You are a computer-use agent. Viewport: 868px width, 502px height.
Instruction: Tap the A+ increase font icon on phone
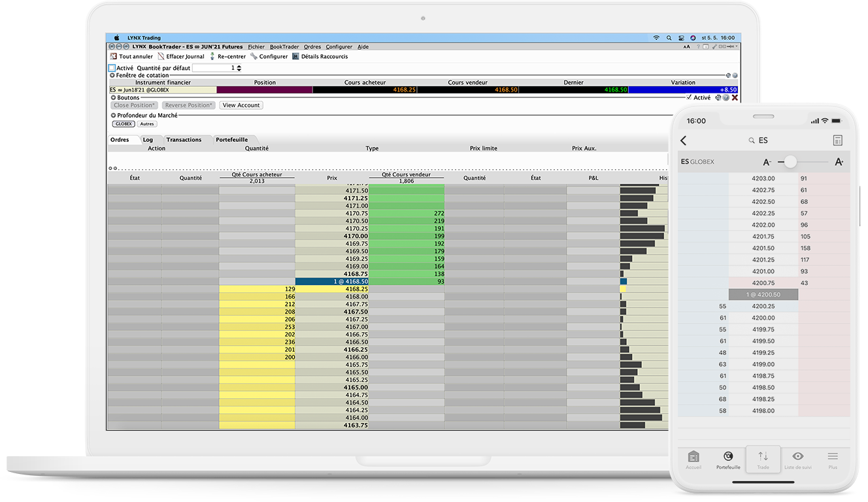pos(839,161)
